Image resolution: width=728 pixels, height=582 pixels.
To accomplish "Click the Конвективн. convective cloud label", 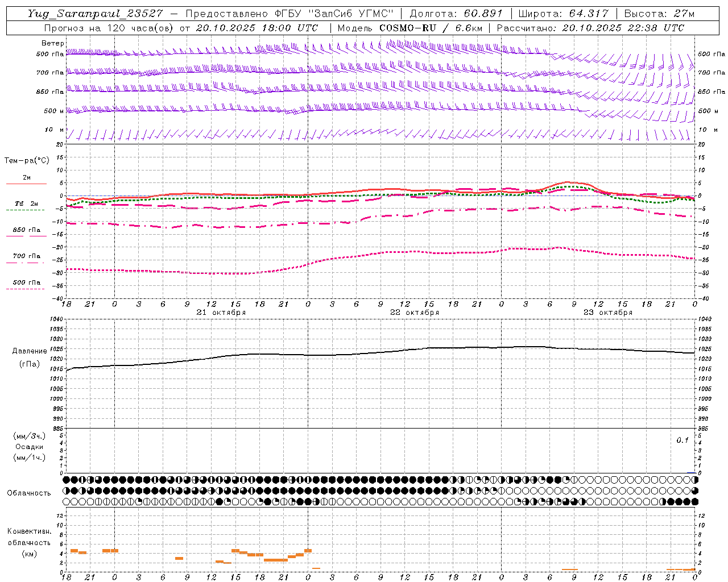I will coord(29,531).
